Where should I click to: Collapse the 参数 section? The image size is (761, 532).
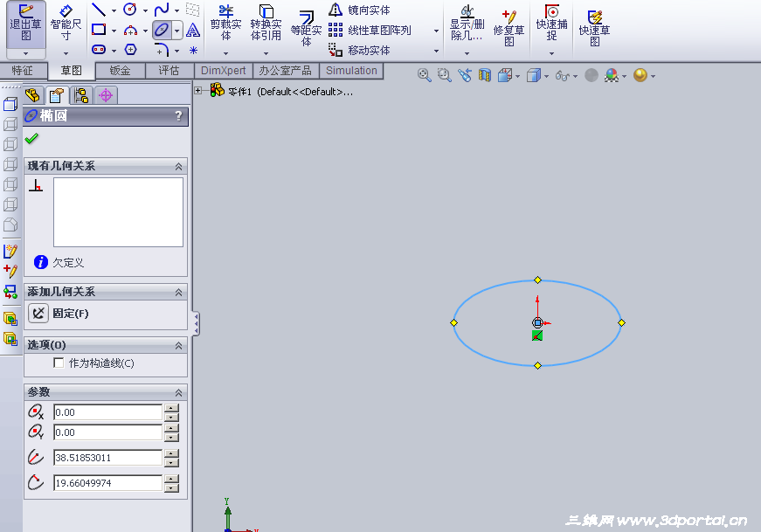[178, 393]
